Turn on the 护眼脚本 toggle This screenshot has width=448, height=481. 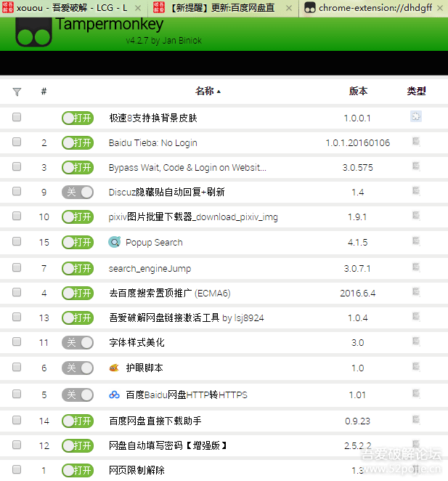[x=78, y=368]
